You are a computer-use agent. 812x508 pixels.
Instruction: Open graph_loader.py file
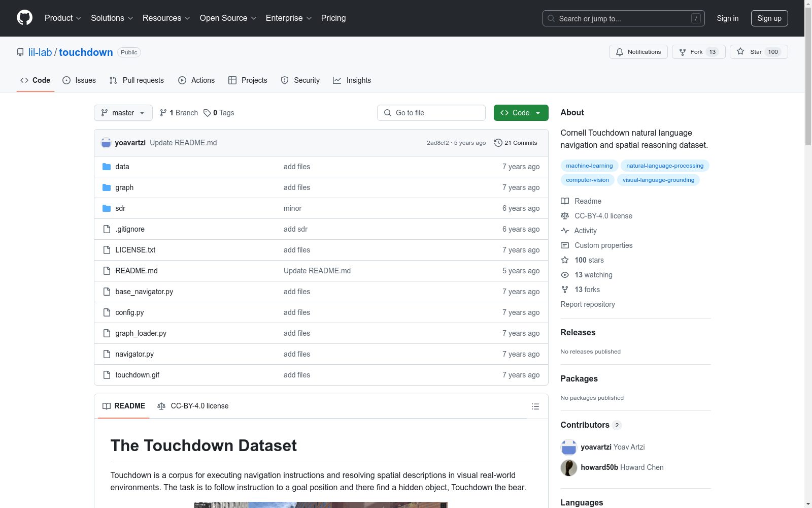pyautogui.click(x=141, y=333)
